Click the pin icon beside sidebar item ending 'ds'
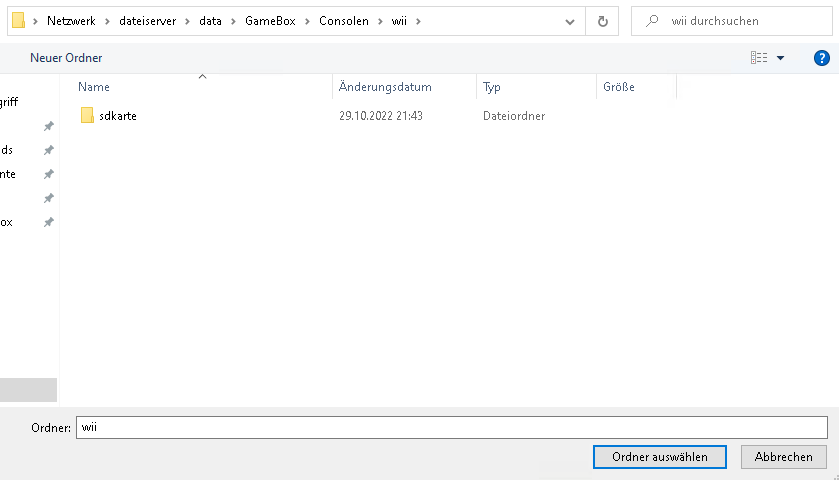839x480 pixels. click(x=48, y=150)
